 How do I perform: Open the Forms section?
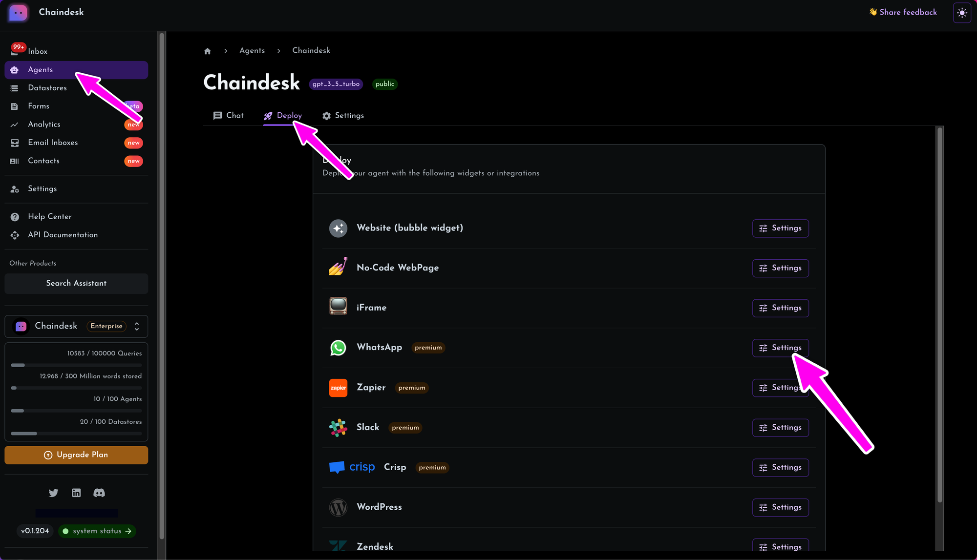[x=38, y=106]
